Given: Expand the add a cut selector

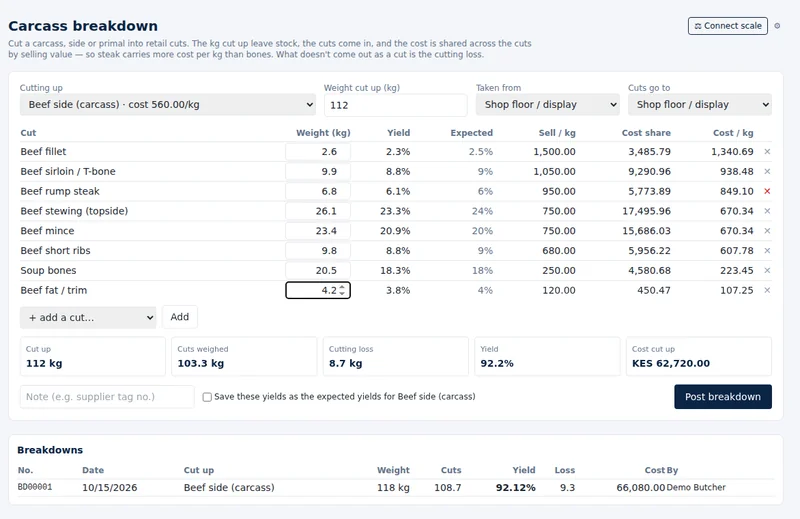Looking at the screenshot, I should pyautogui.click(x=88, y=317).
